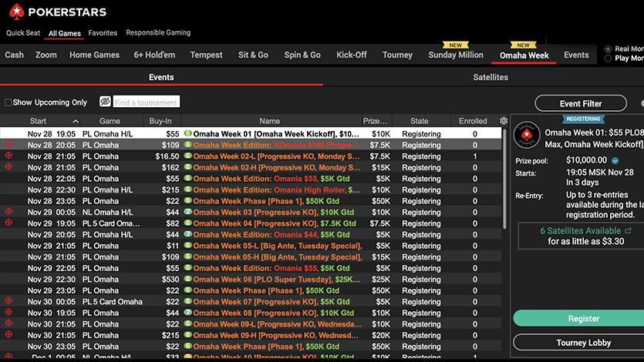The height and width of the screenshot is (362, 644).
Task: Click 7-max badge on Omaha Week 03 row
Action: click(187, 212)
